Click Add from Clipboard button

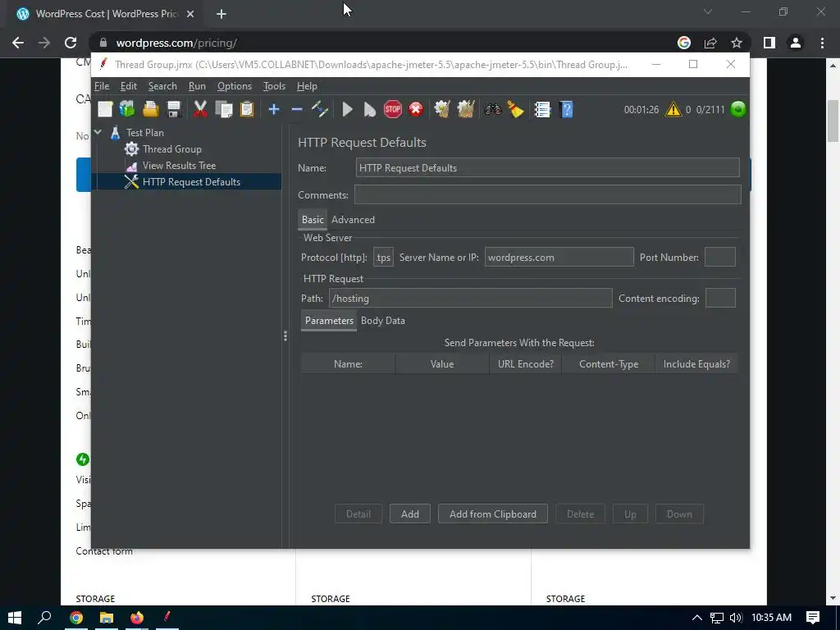point(493,514)
